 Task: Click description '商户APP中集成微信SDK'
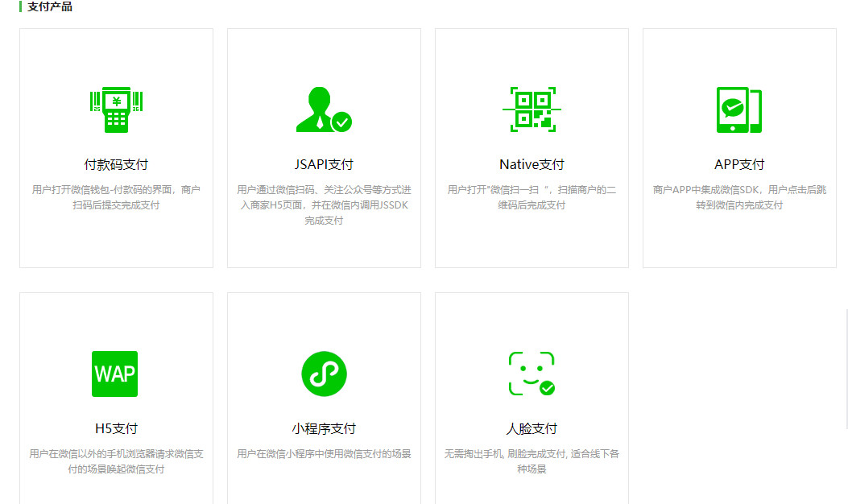[x=739, y=197]
